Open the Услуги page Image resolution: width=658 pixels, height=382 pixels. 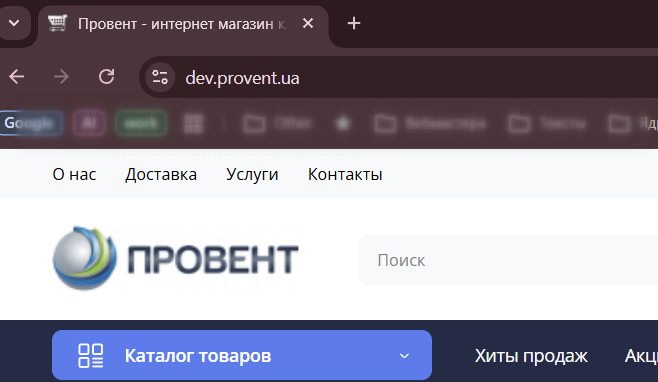tap(252, 175)
